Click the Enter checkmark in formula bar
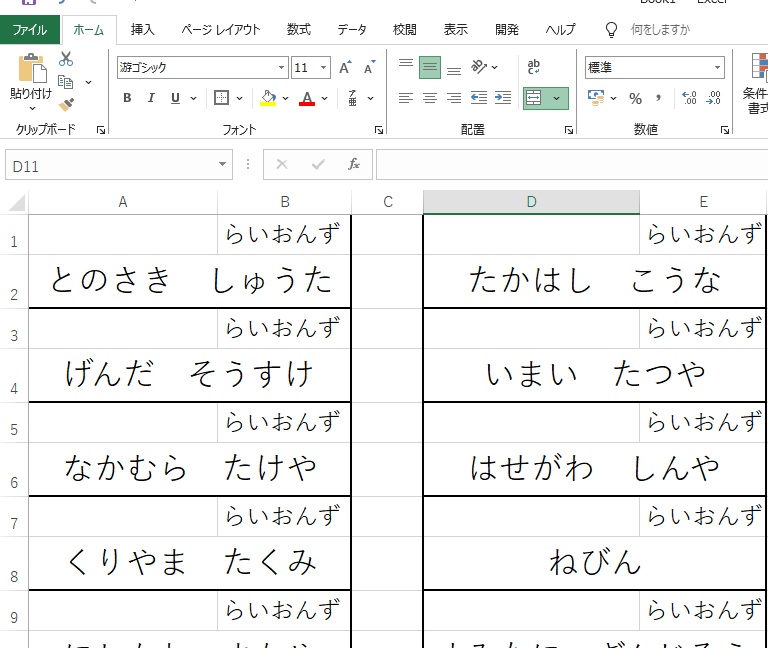 (x=318, y=165)
